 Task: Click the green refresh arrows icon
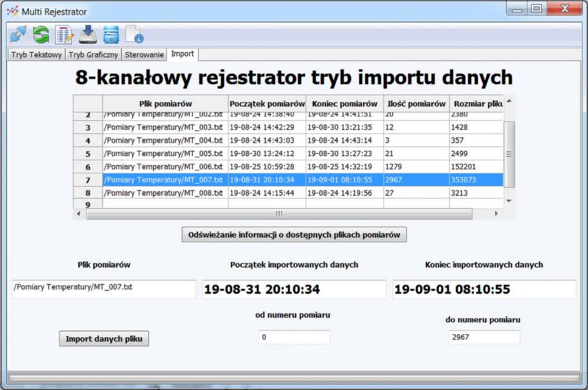click(41, 35)
